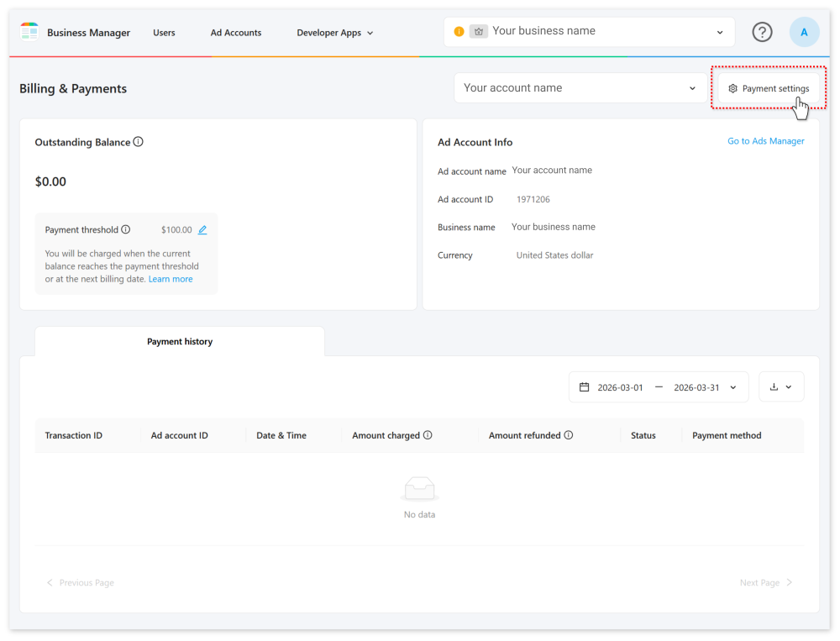The width and height of the screenshot is (840, 641).
Task: Open the date range picker
Action: pyautogui.click(x=659, y=387)
